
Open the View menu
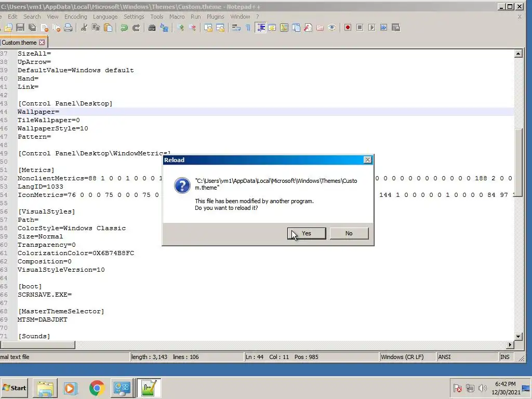(x=52, y=17)
